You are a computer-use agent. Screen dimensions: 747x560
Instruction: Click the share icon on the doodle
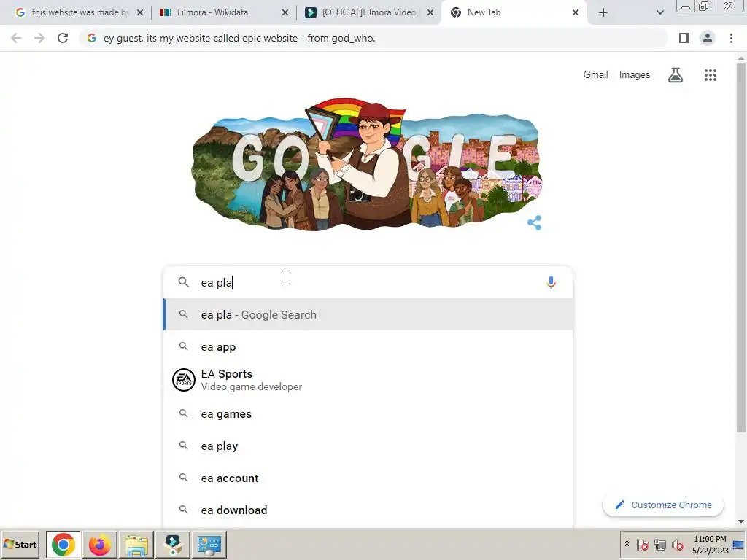(535, 222)
